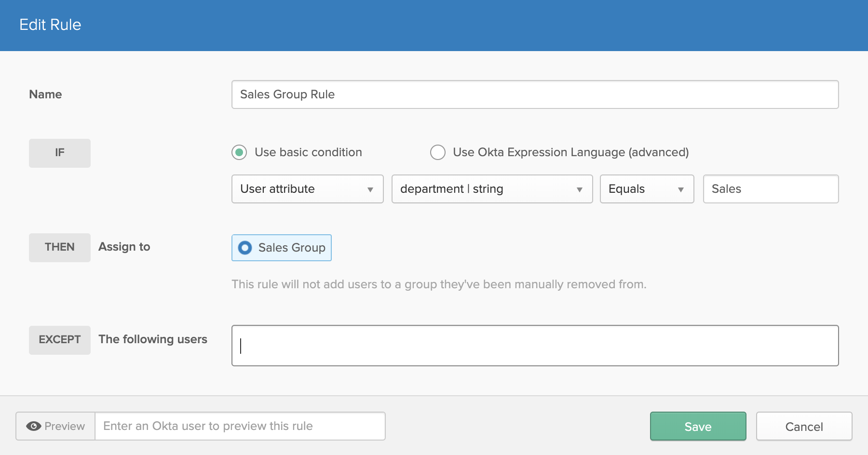Cancel editing the rule
868x455 pixels.
[x=804, y=426]
